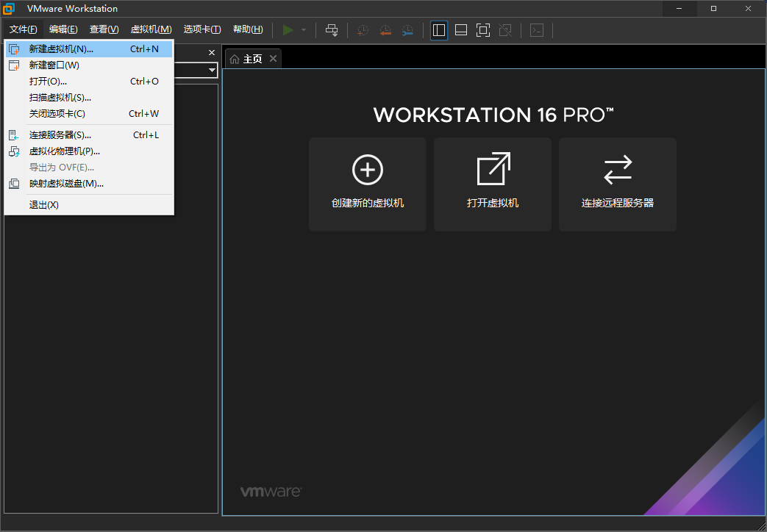Open the snapshot manager wrench icon
This screenshot has width=767, height=532.
pos(407,30)
